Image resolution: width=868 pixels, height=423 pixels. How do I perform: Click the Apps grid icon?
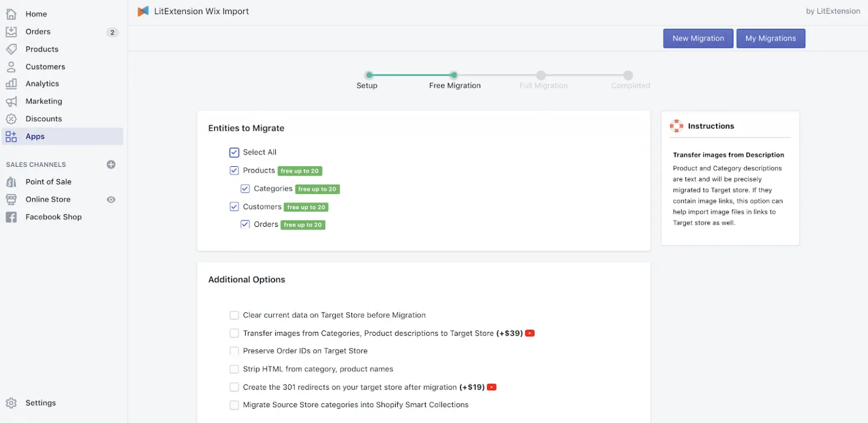(x=11, y=136)
